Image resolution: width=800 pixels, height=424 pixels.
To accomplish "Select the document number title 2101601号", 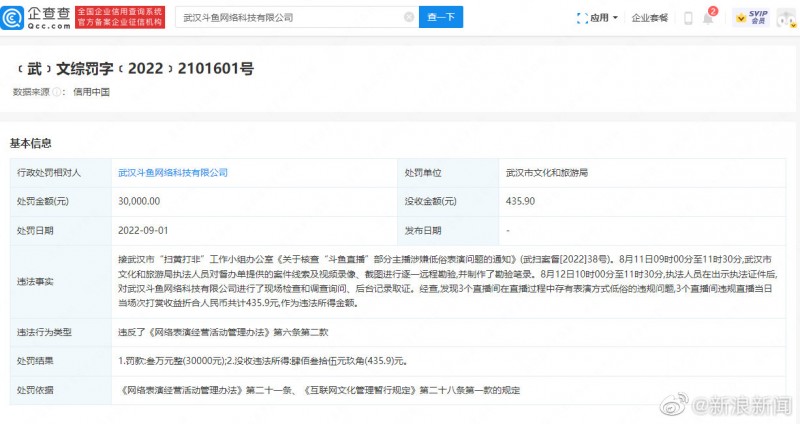I will tap(135, 68).
